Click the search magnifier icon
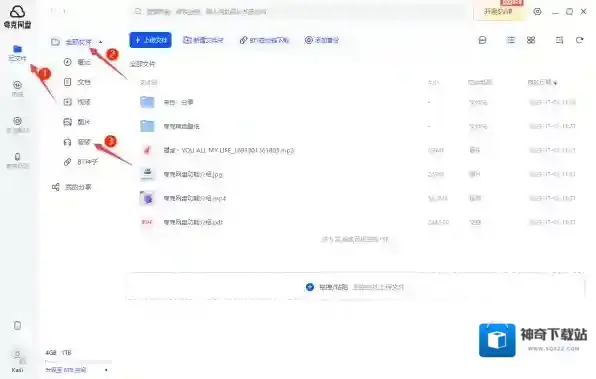The width and height of the screenshot is (596, 379). coord(138,11)
